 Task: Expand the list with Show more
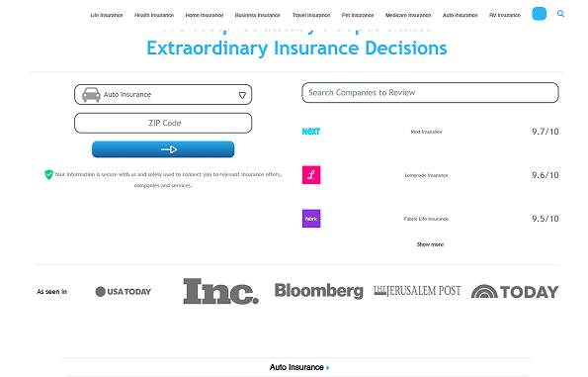pyautogui.click(x=430, y=244)
